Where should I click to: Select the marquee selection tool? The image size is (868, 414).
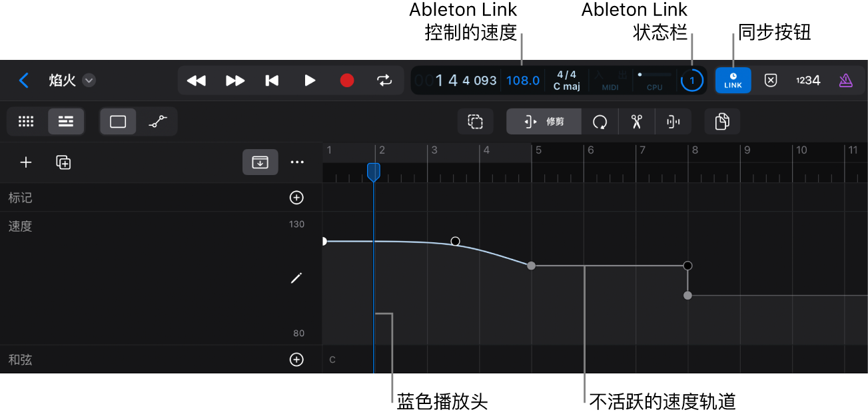[x=475, y=121]
